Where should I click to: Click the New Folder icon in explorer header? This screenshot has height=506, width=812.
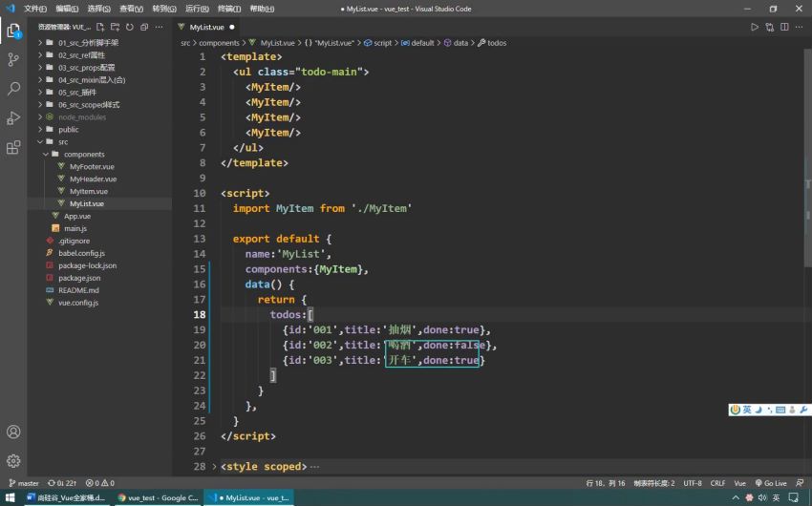115,27
